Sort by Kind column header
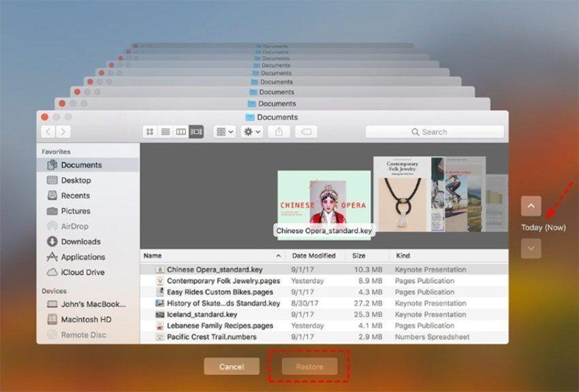This screenshot has height=392, width=579. 403,256
